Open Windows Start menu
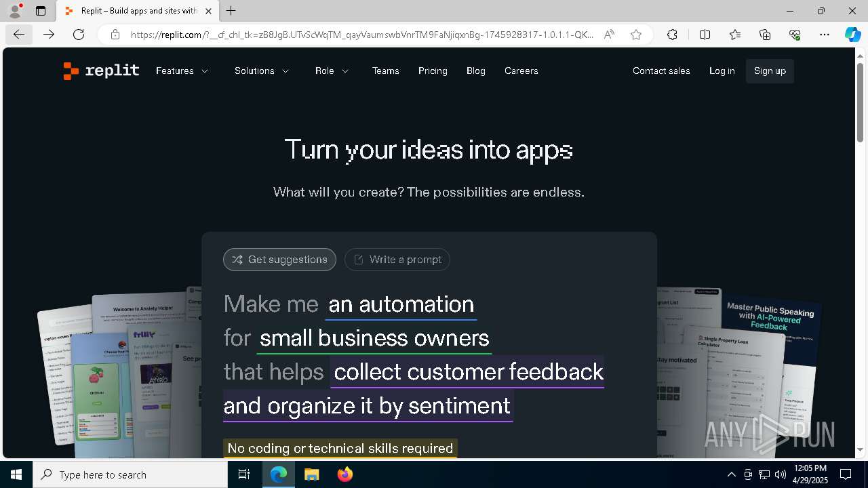Screen dimensions: 868x488 [16, 474]
